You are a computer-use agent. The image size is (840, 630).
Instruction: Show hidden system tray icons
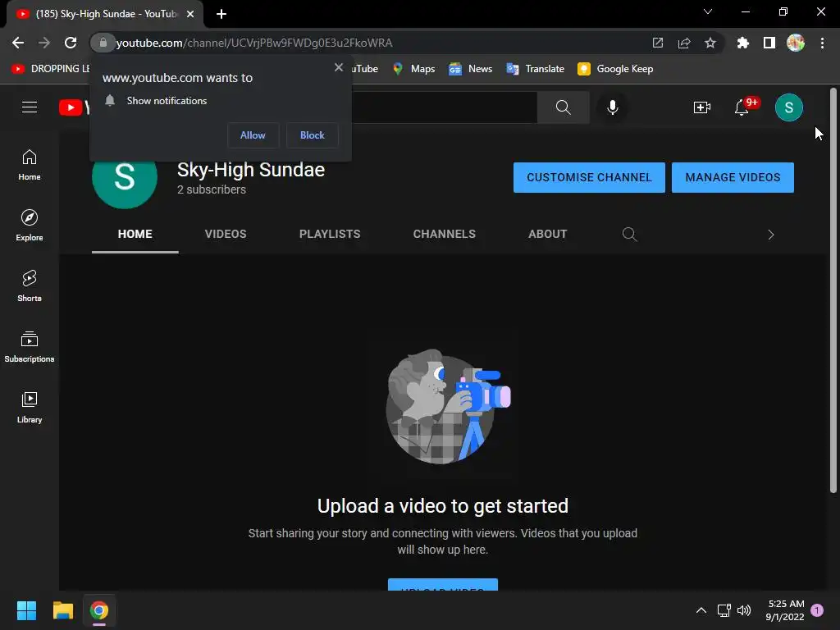click(701, 610)
